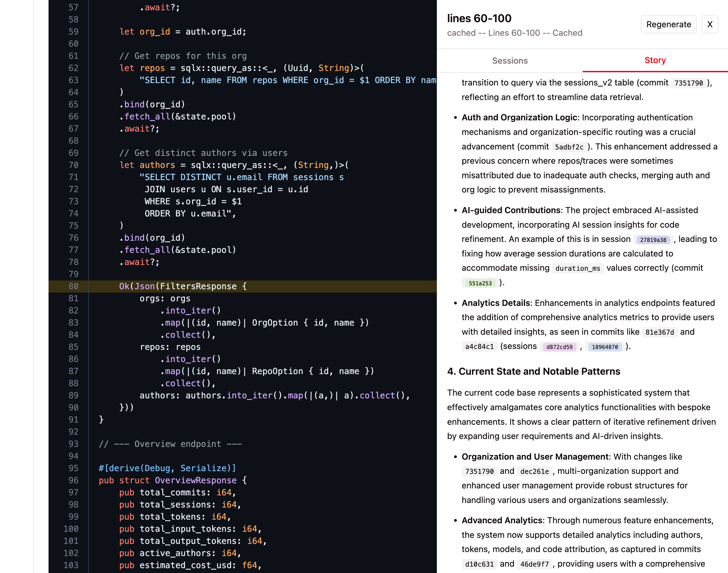Click the Ok(Json(FiltersResponse code line
Viewport: 728px width, 573px height.
tap(183, 286)
